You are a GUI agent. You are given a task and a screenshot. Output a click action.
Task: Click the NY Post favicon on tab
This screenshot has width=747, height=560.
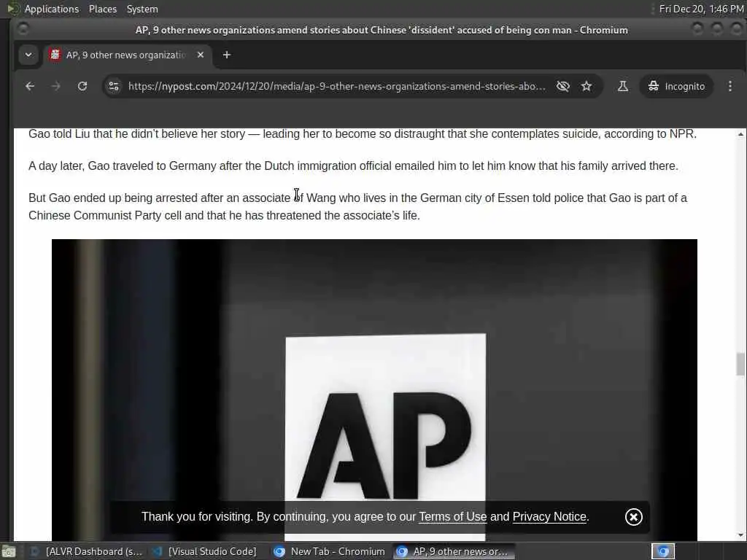[55, 55]
